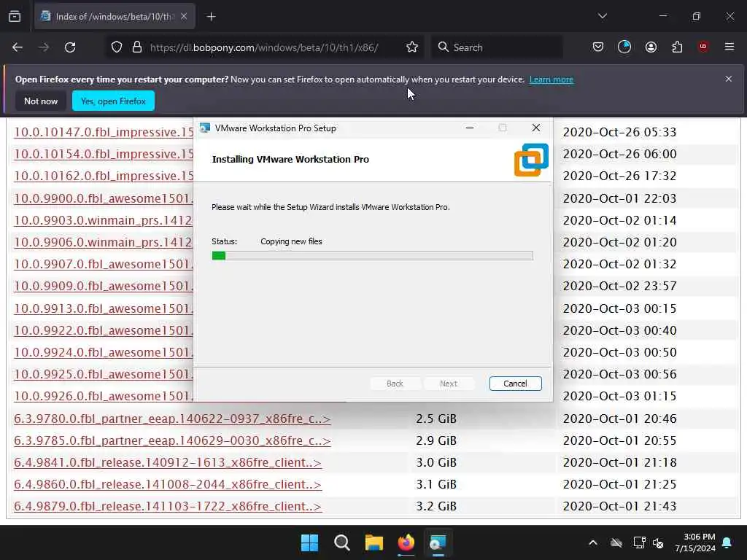747x560 pixels.
Task: Open 10.0.9909.0.fbl_awesome1501 link
Action: tap(104, 286)
